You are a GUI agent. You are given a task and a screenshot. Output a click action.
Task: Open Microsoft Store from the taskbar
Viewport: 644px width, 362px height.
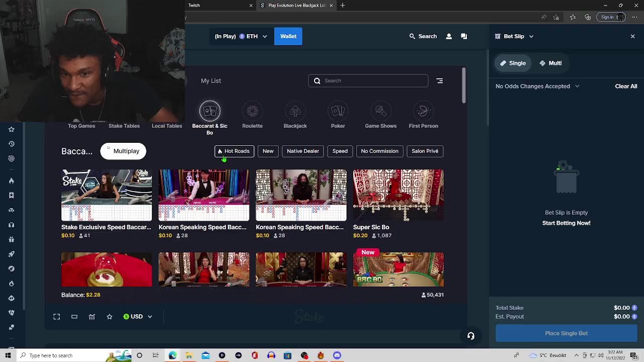[288, 355]
